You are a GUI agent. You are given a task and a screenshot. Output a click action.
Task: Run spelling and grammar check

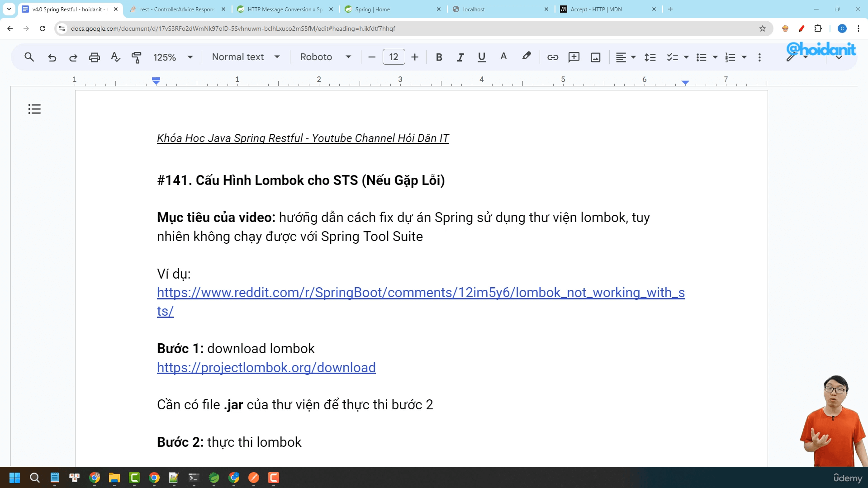pos(116,57)
